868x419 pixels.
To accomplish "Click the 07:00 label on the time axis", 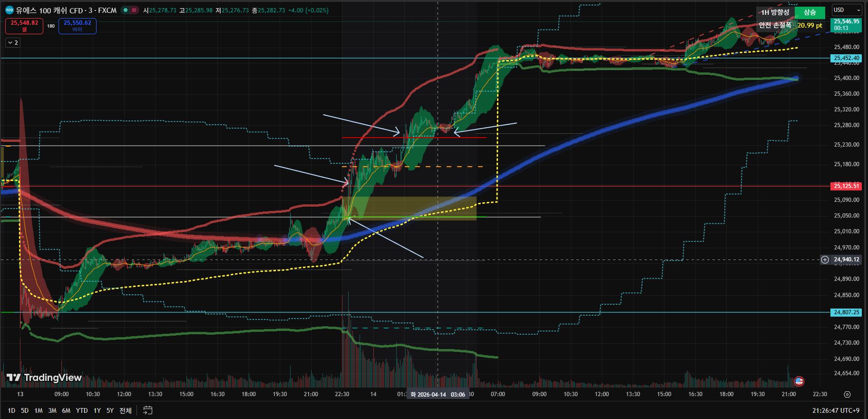I will click(498, 394).
